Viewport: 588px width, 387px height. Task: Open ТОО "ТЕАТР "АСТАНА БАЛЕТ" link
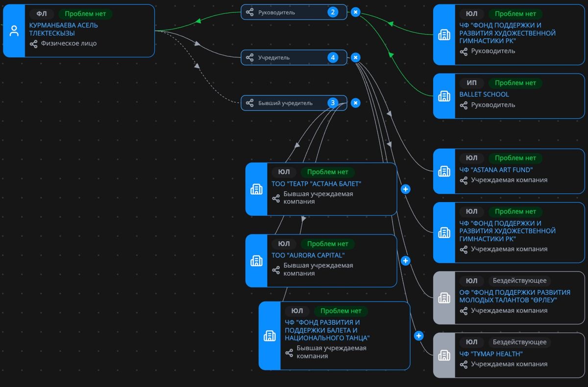coord(317,184)
